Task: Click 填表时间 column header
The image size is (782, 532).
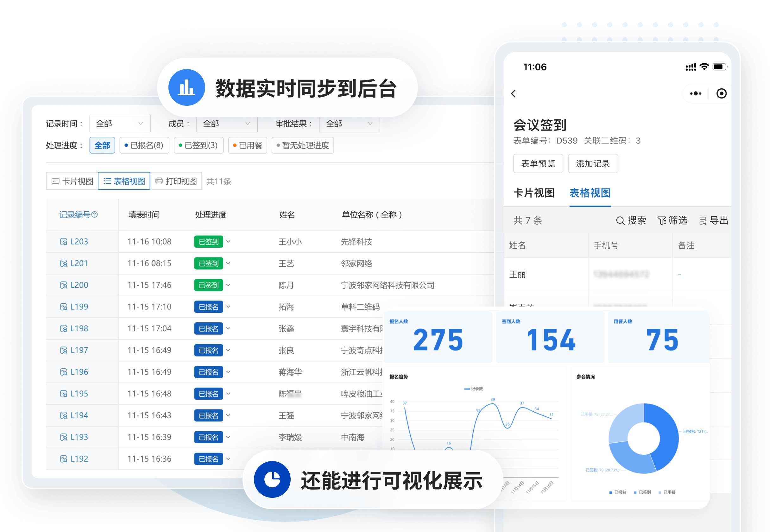Action: (x=144, y=214)
